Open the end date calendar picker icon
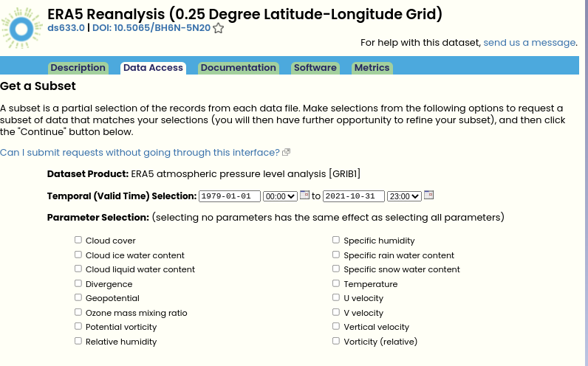Viewport: 588px width, 366px height. click(428, 195)
